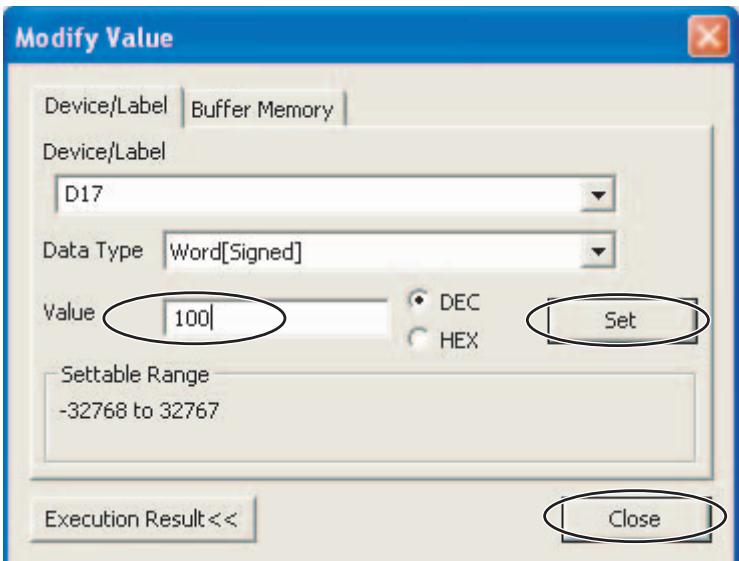Open the Data Type dropdown arrow

pyautogui.click(x=598, y=251)
